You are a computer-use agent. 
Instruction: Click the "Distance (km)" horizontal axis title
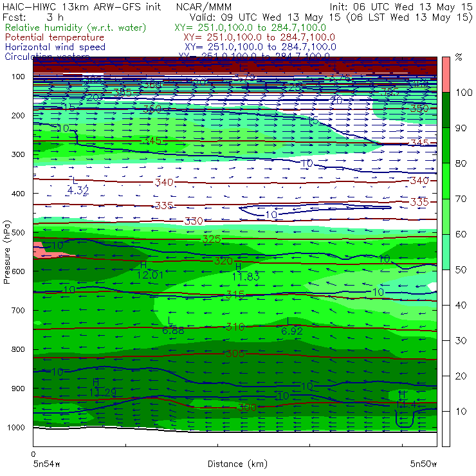tap(237, 464)
